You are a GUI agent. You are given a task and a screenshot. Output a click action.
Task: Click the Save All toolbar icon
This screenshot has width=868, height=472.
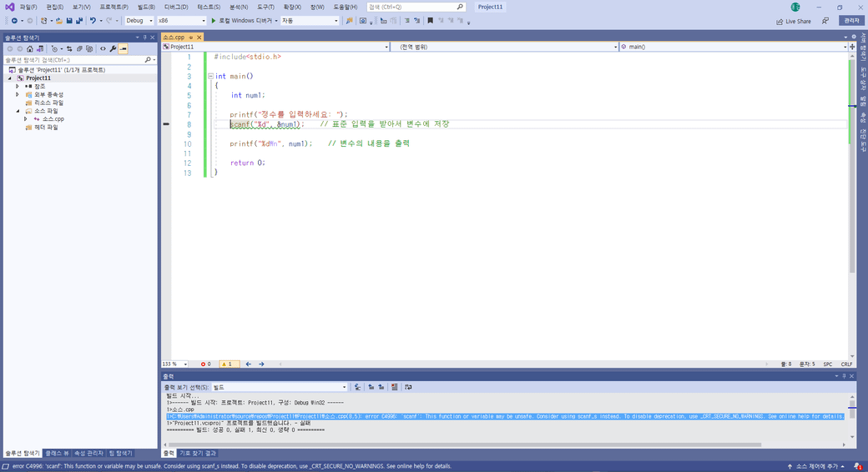(x=79, y=21)
